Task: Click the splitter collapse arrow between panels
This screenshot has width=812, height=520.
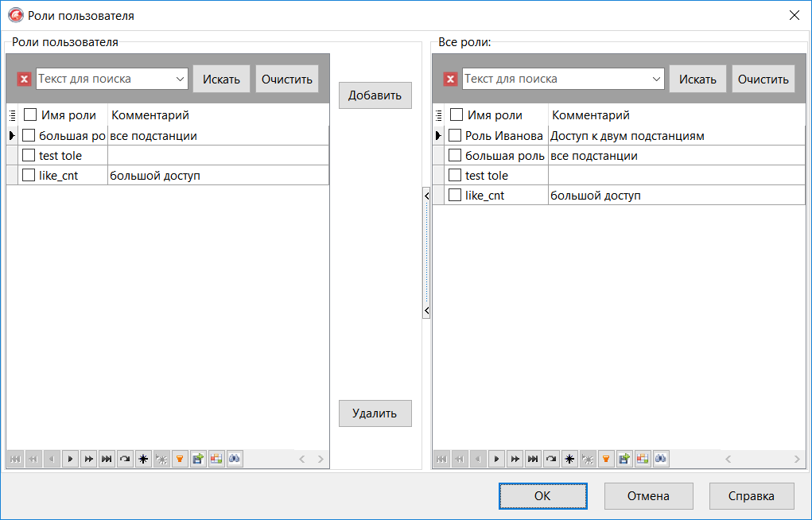Action: pyautogui.click(x=426, y=195)
